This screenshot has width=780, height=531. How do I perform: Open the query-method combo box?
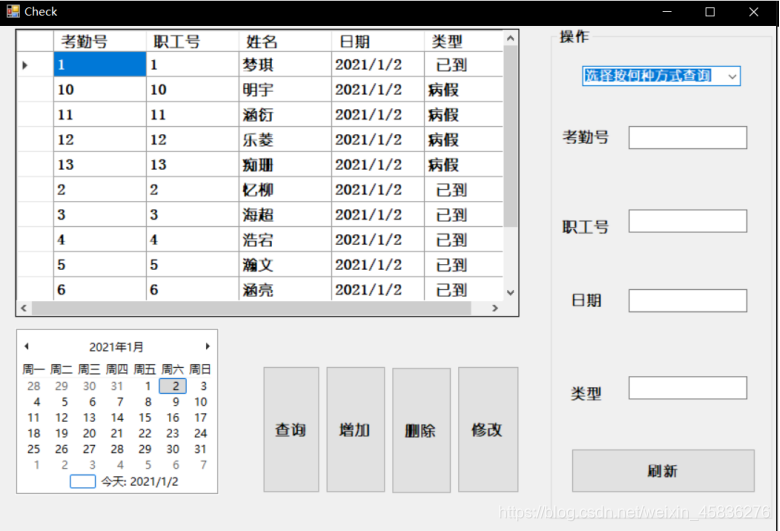pos(661,76)
